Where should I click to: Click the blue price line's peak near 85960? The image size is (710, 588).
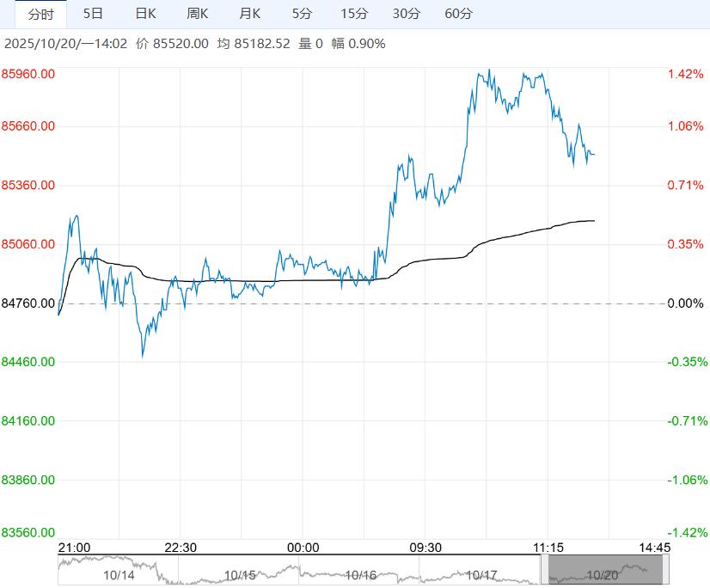pos(488,70)
